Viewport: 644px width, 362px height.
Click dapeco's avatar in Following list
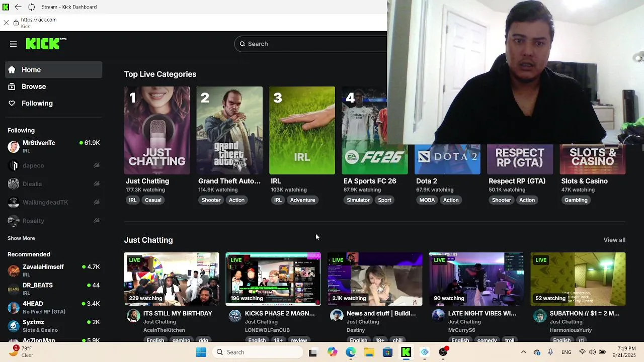pos(14,165)
